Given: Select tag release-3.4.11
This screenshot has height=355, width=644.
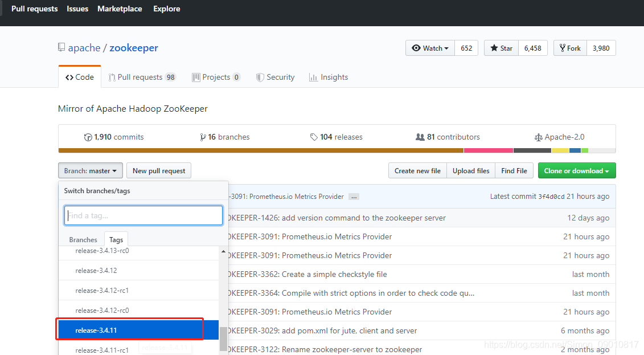Looking at the screenshot, I should [138, 330].
